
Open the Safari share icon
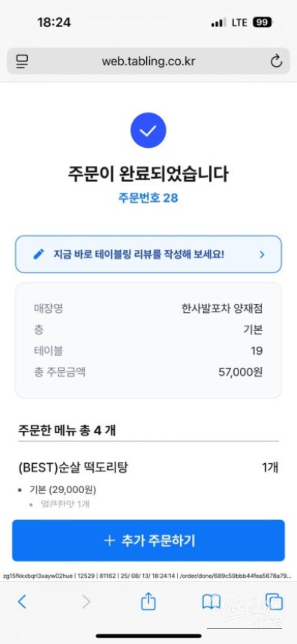point(148,602)
